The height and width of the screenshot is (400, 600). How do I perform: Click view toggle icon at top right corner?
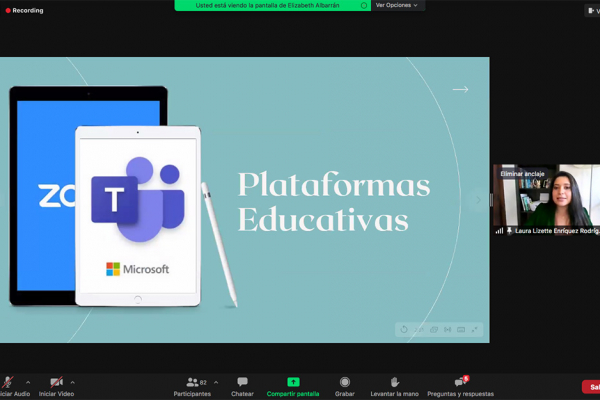[x=593, y=11]
